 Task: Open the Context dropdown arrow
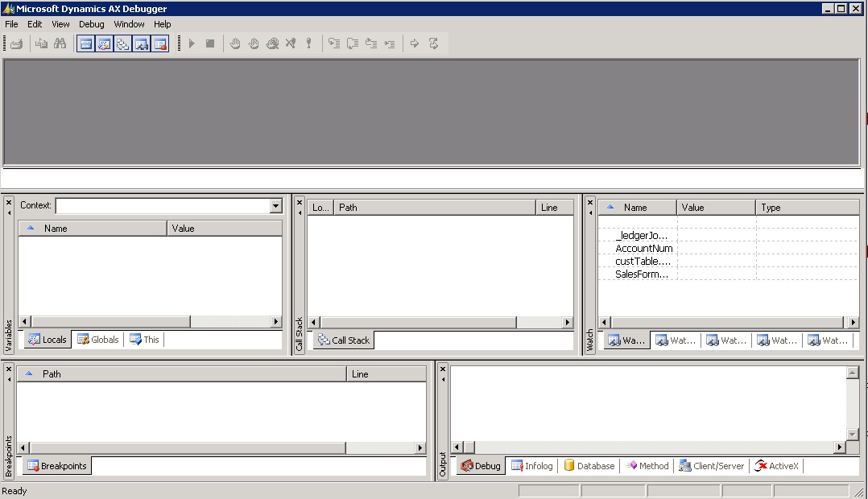pos(275,206)
